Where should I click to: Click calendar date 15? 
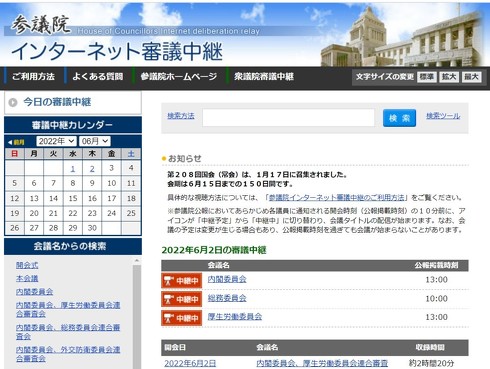click(73, 198)
